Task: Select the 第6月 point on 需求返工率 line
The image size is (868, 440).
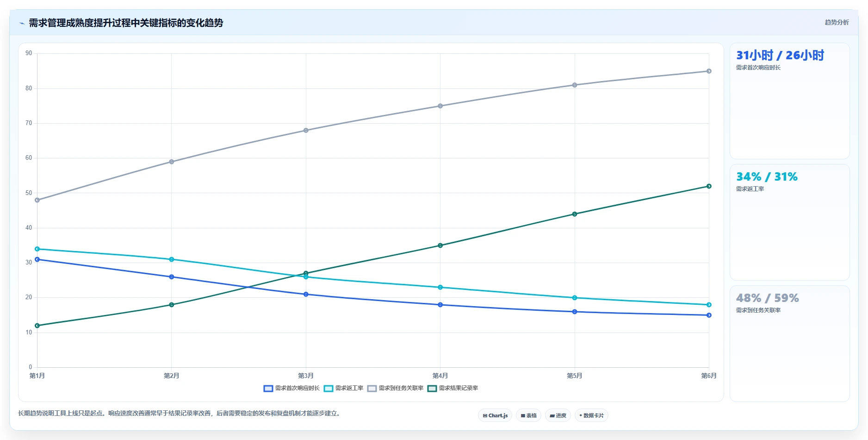Action: 709,305
